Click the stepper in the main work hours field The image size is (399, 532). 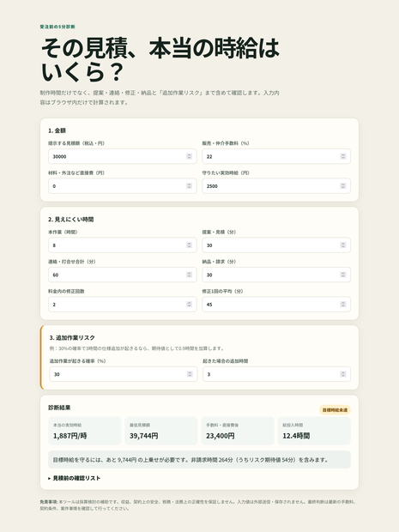[x=190, y=245]
